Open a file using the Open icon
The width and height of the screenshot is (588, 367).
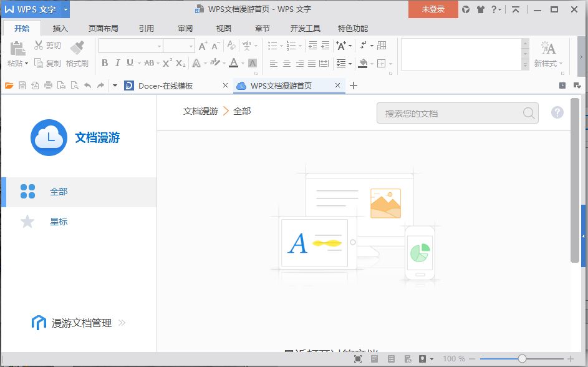pyautogui.click(x=9, y=86)
